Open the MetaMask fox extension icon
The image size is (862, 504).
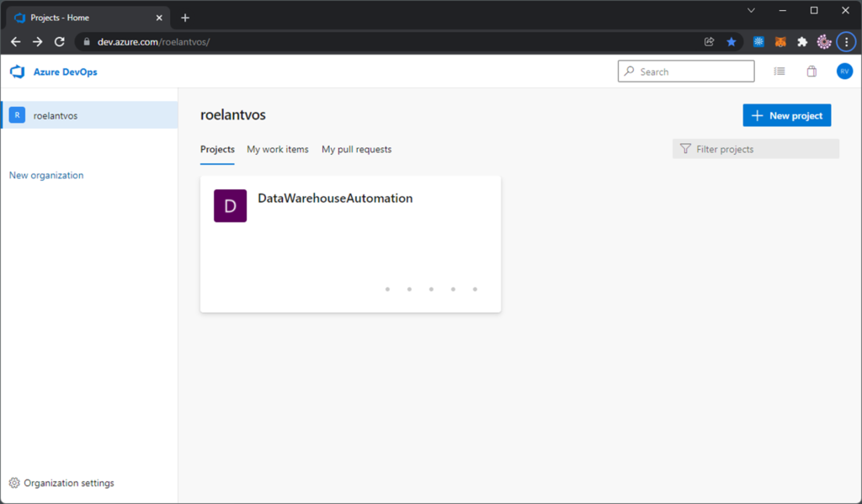tap(780, 40)
